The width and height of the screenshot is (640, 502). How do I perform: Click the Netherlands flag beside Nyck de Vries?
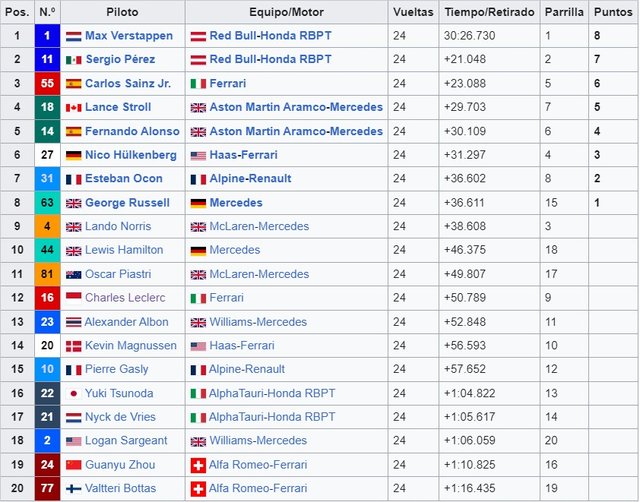click(x=73, y=418)
